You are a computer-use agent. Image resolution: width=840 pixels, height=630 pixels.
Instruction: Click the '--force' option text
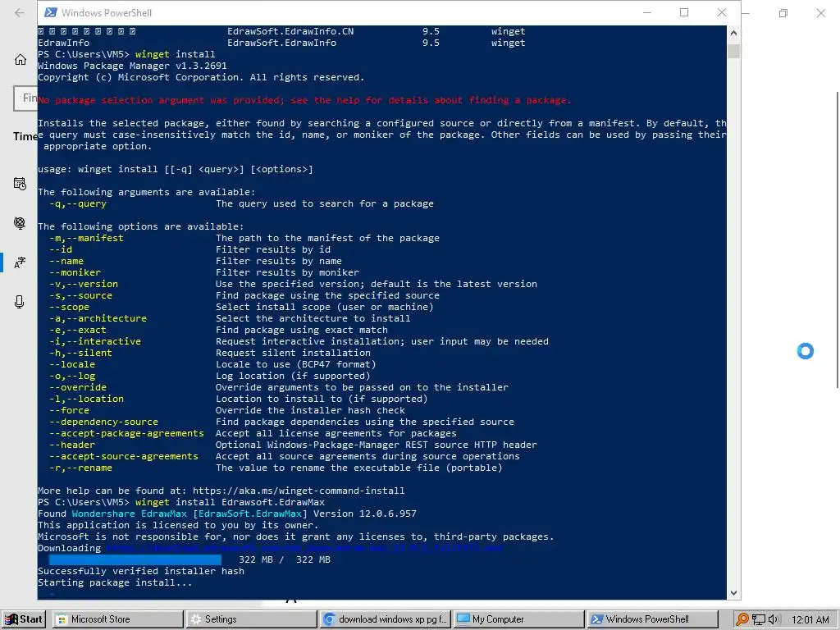point(69,410)
